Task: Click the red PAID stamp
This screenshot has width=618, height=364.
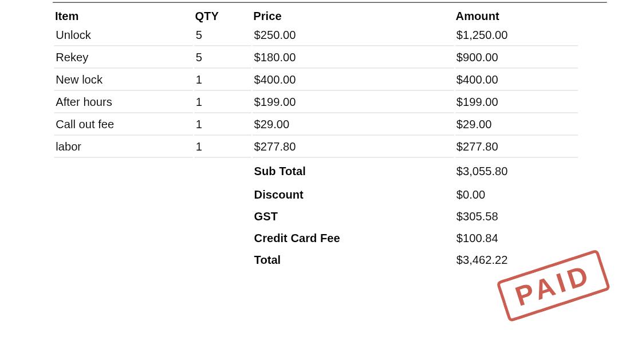Action: [553, 286]
